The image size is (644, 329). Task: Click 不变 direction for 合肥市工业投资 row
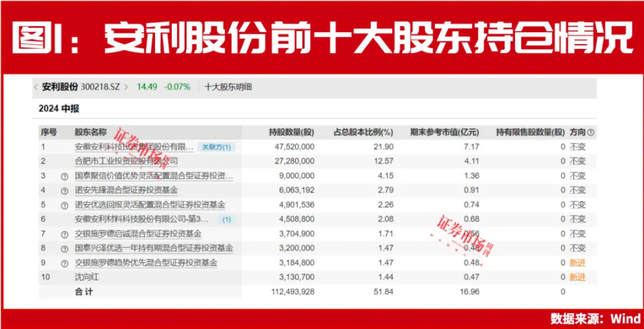click(577, 161)
